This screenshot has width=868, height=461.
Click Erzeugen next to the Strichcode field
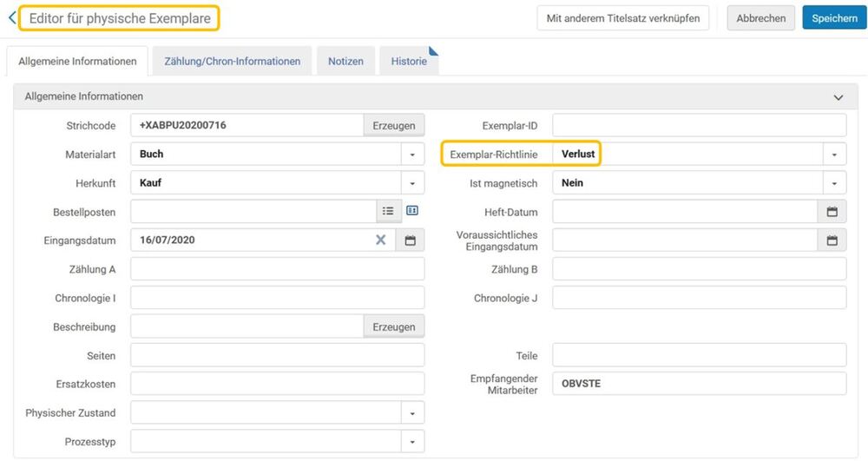[x=393, y=126]
